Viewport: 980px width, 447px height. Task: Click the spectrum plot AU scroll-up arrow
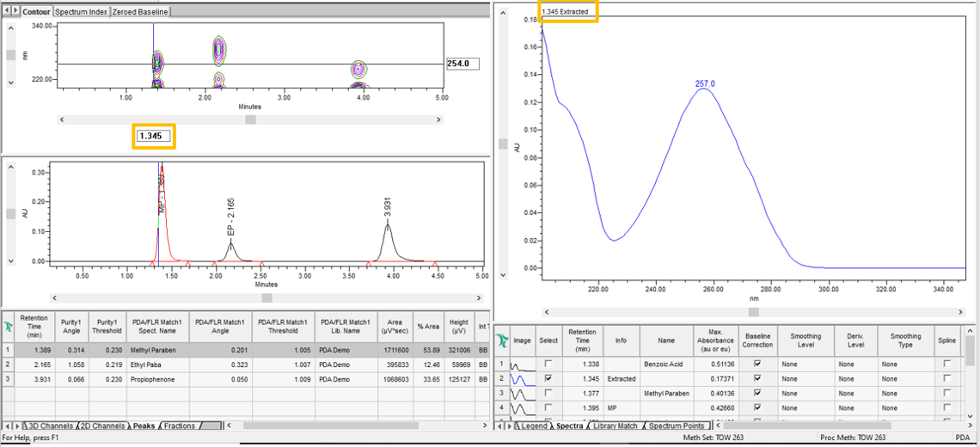pos(502,13)
